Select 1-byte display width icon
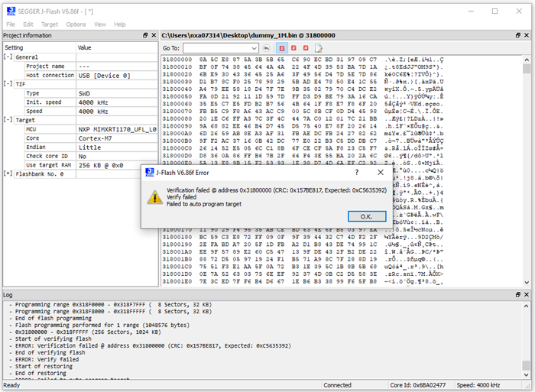 coord(282,48)
